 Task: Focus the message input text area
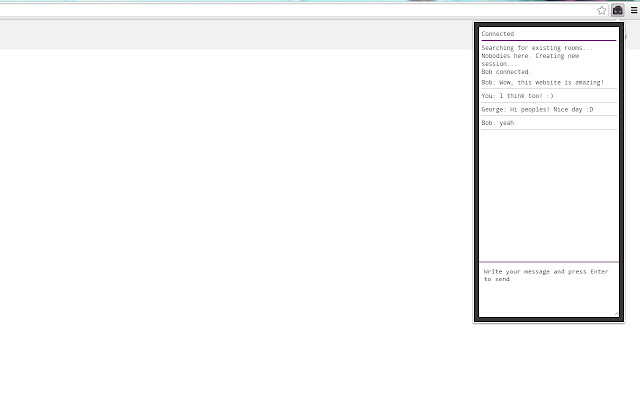pos(549,290)
